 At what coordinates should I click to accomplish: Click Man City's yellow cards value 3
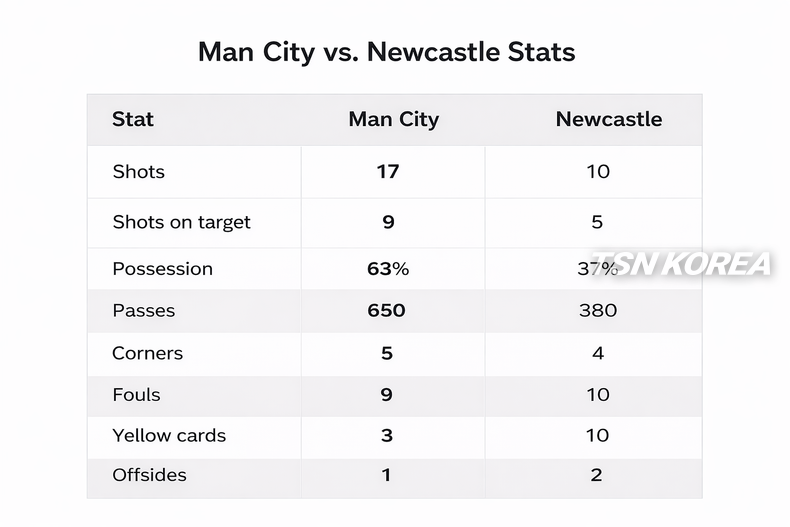click(x=387, y=436)
